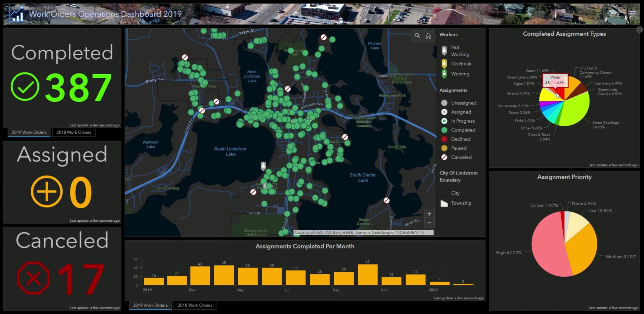This screenshot has height=314, width=644.
Task: Click the Meter Readings pie slice
Action: click(x=577, y=110)
